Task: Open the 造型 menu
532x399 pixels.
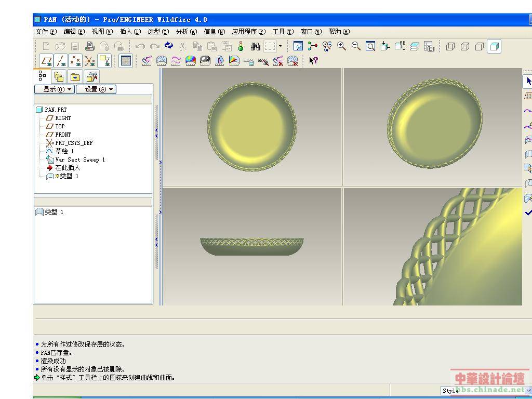Action: point(158,32)
